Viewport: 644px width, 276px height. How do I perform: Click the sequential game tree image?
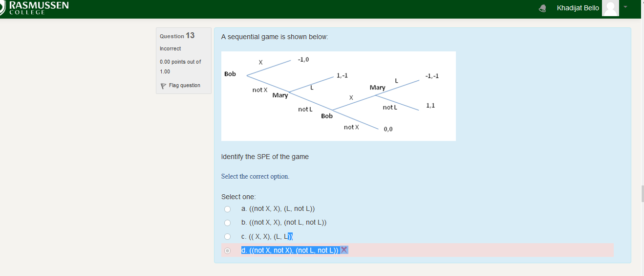pyautogui.click(x=338, y=96)
